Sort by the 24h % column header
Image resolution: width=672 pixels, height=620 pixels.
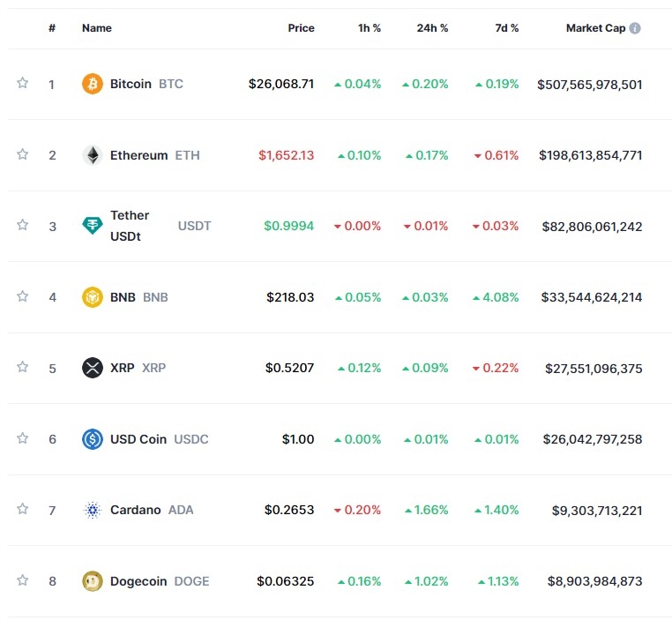point(432,28)
